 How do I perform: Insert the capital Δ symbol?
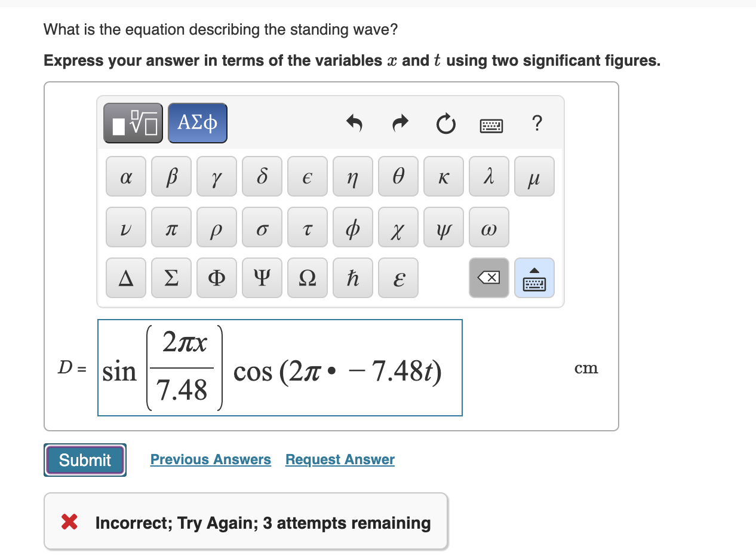coord(125,277)
